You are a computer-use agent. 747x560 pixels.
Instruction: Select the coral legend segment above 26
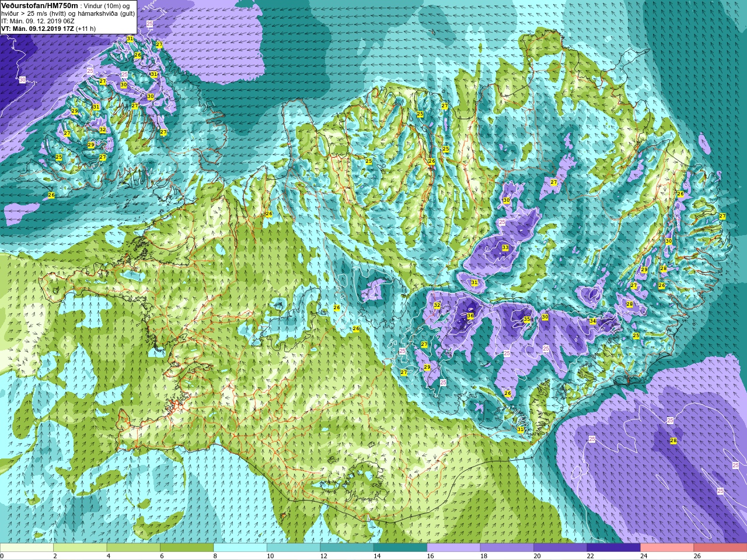[720, 548]
